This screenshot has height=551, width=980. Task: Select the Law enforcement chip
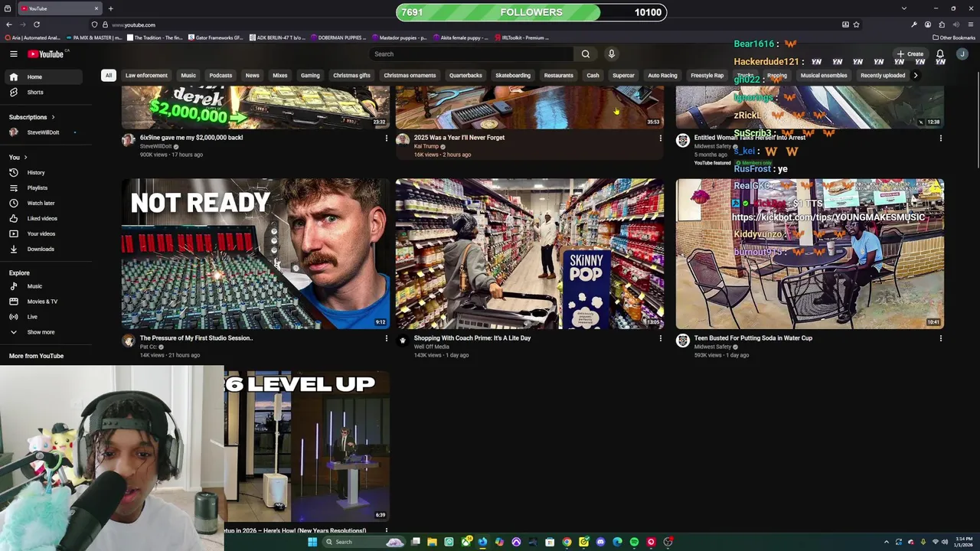tap(146, 75)
